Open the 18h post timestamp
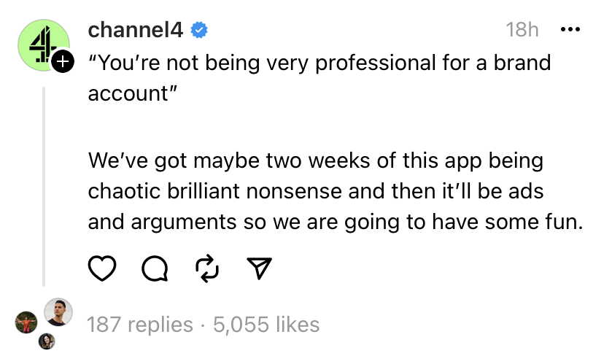The height and width of the screenshot is (364, 604). point(522,30)
